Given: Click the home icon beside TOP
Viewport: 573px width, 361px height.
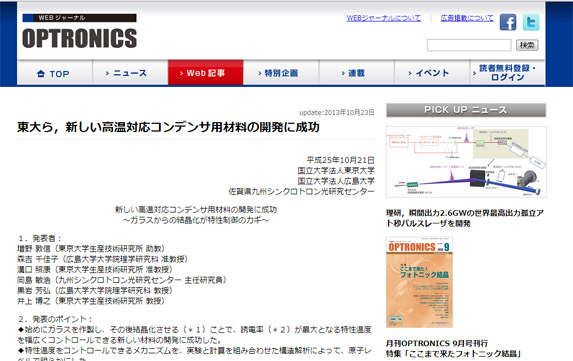Looking at the screenshot, I should click(x=41, y=74).
